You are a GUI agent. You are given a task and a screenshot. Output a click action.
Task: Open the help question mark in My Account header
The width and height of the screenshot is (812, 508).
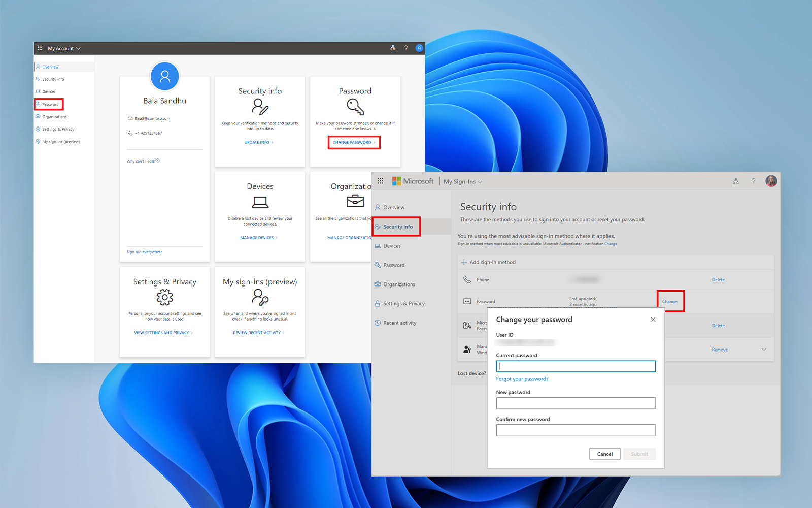(405, 48)
